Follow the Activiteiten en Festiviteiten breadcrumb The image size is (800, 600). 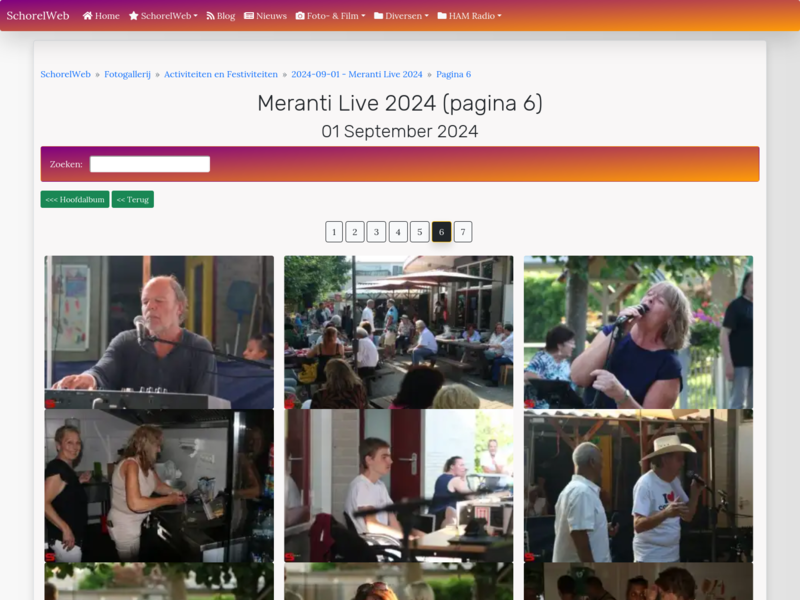point(221,74)
